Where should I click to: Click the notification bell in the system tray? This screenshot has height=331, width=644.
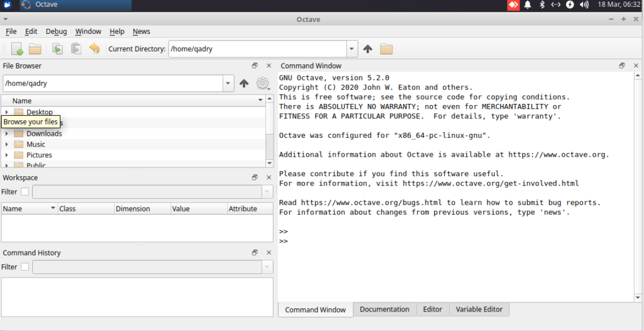528,5
